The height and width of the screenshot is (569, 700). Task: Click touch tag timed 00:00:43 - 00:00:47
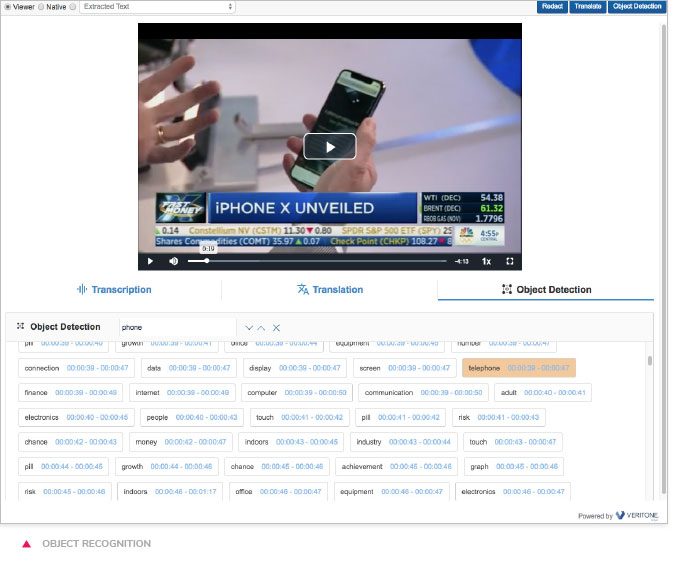pyautogui.click(x=512, y=442)
